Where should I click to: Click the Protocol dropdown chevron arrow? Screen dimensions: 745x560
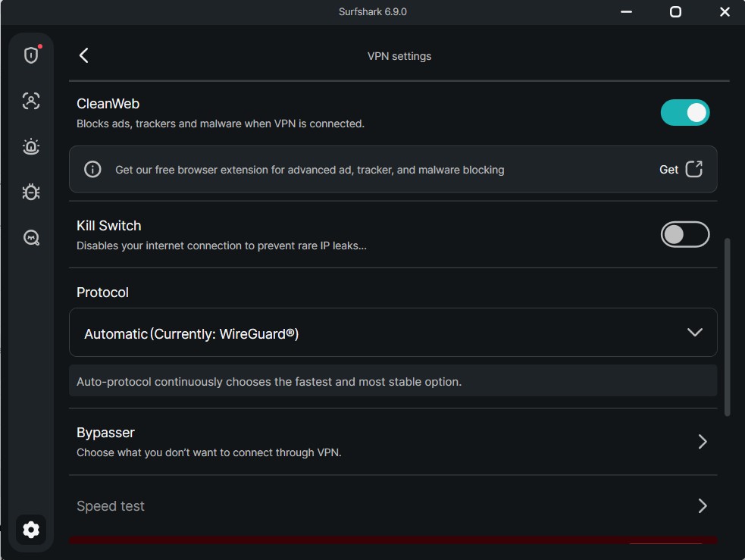(x=695, y=333)
